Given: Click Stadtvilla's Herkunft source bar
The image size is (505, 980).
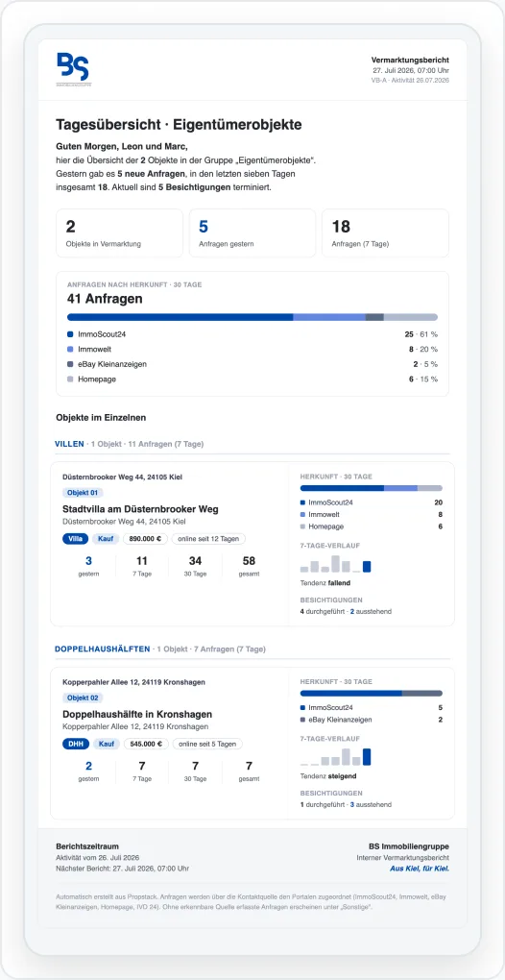Looking at the screenshot, I should coord(372,488).
